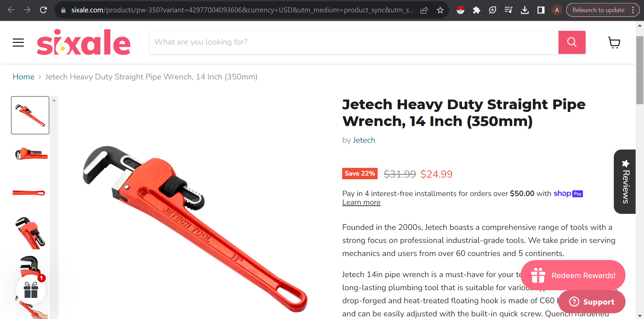Go to Home breadcrumb link
The width and height of the screenshot is (644, 319).
pyautogui.click(x=23, y=77)
